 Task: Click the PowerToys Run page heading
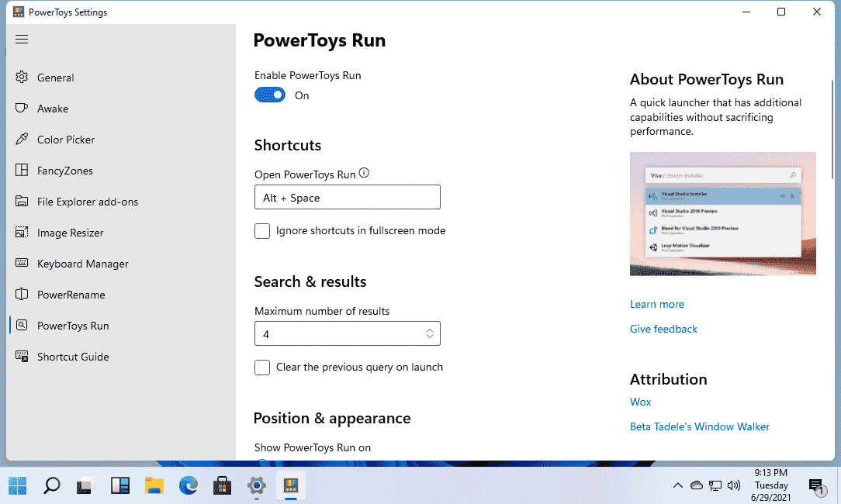(319, 40)
